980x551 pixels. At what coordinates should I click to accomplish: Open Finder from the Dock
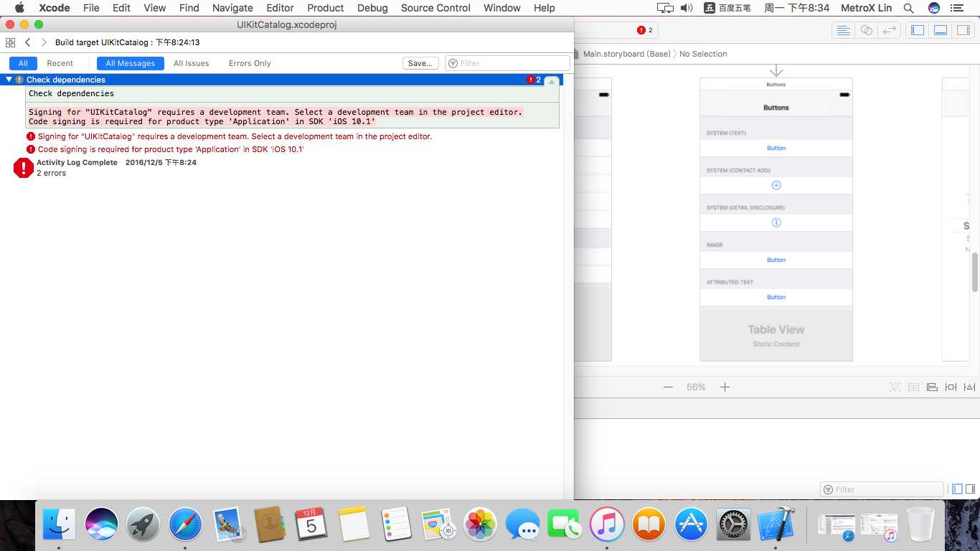[59, 524]
